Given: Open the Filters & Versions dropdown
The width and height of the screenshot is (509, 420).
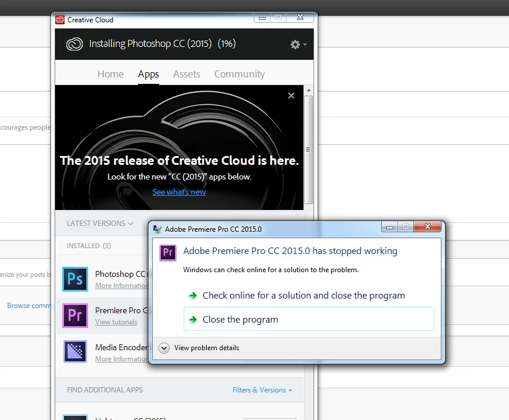Looking at the screenshot, I should click(262, 390).
